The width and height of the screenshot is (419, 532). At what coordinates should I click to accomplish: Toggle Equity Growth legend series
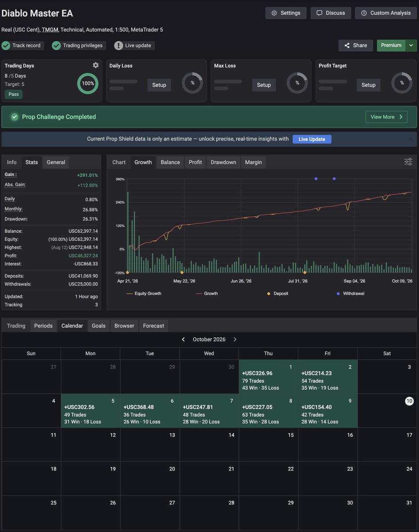point(144,293)
